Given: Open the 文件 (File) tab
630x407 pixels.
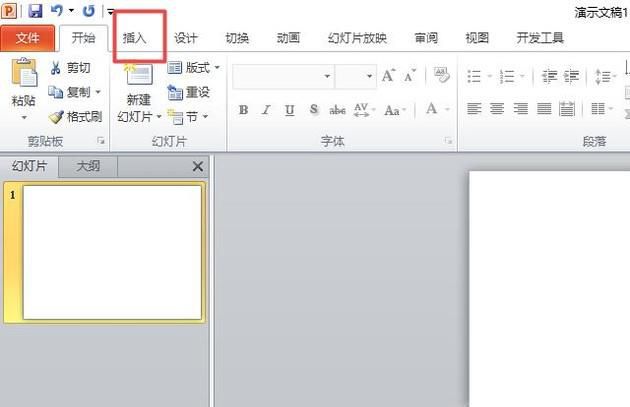Looking at the screenshot, I should [27, 38].
